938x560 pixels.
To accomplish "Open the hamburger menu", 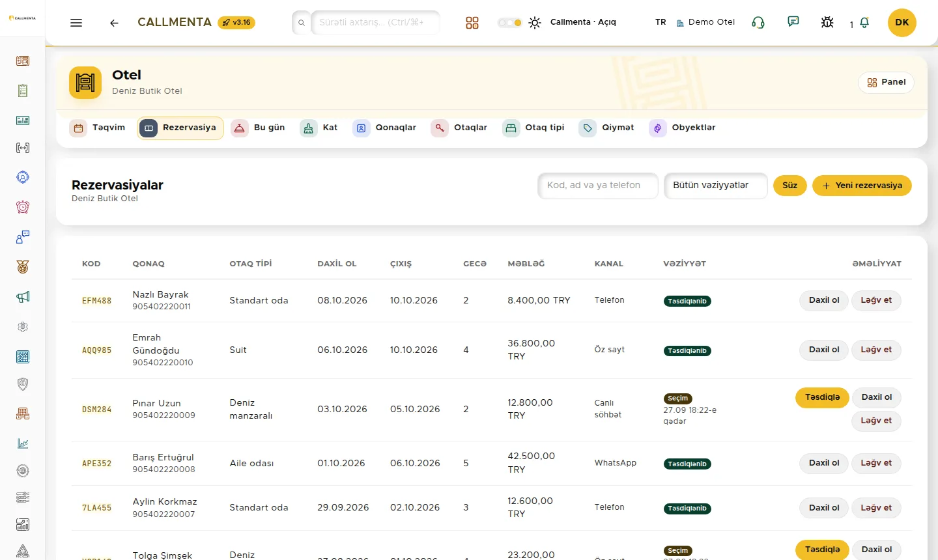I will point(76,23).
